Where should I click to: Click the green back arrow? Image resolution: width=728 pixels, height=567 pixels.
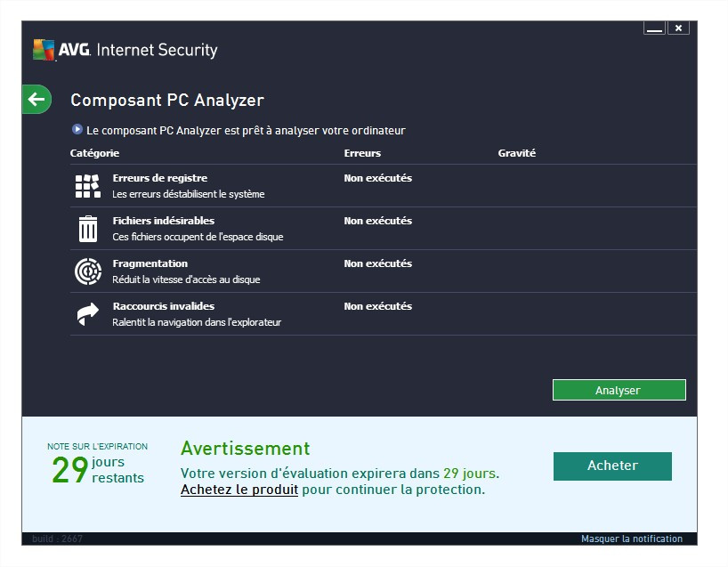pyautogui.click(x=36, y=99)
